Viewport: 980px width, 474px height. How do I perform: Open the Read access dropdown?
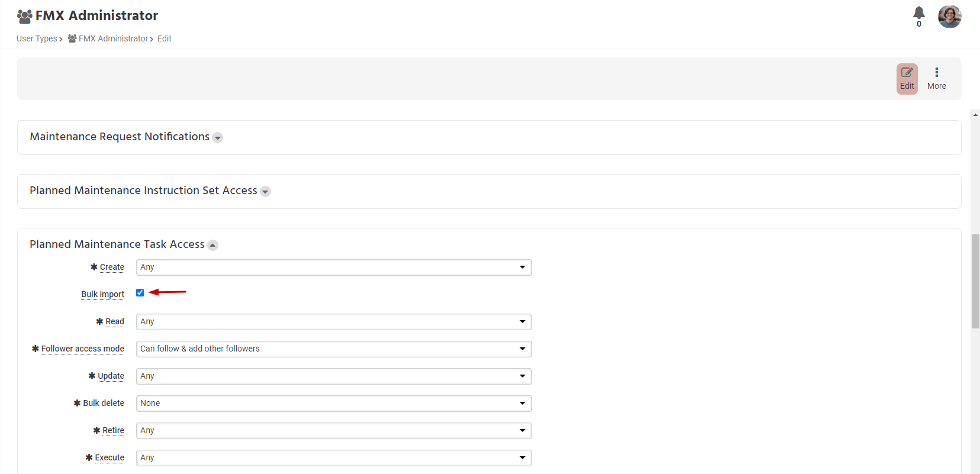(x=334, y=322)
